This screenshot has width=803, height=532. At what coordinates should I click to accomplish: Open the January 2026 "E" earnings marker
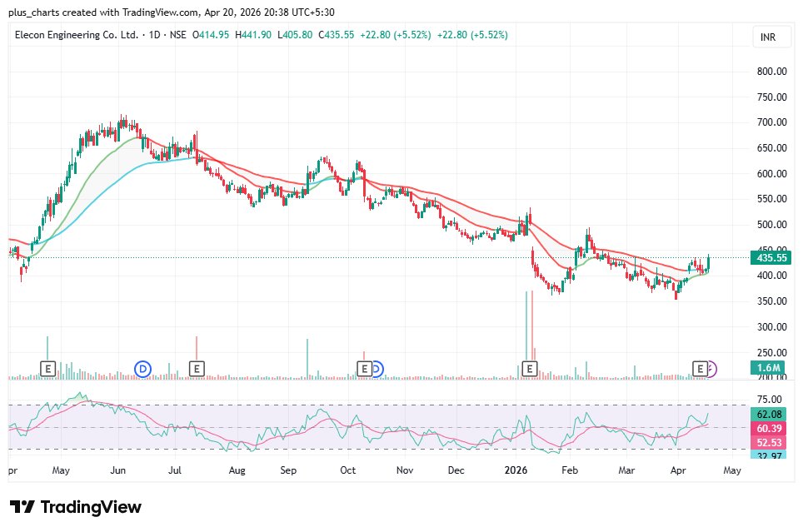pos(529,367)
